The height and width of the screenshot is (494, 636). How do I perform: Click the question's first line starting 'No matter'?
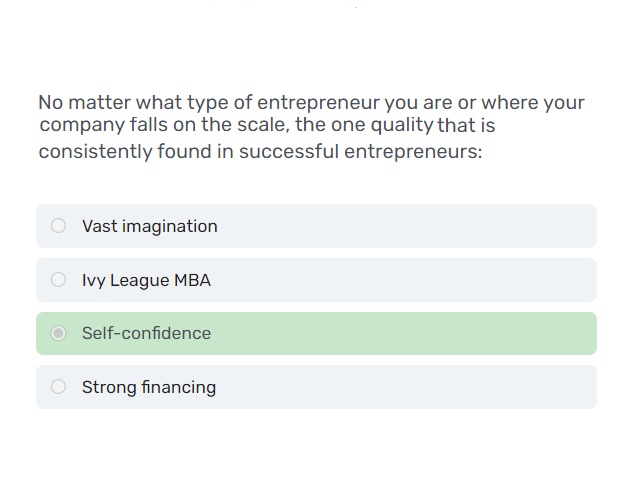[310, 102]
